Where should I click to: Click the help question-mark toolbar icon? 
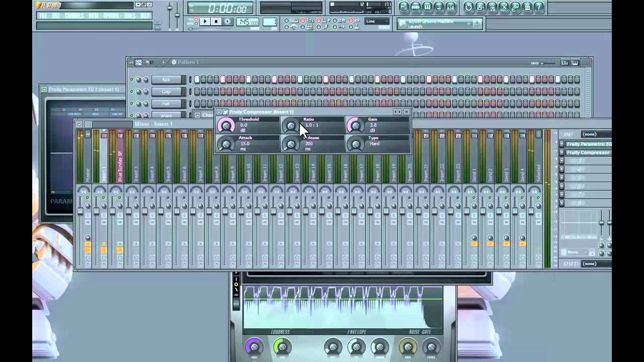[x=539, y=7]
